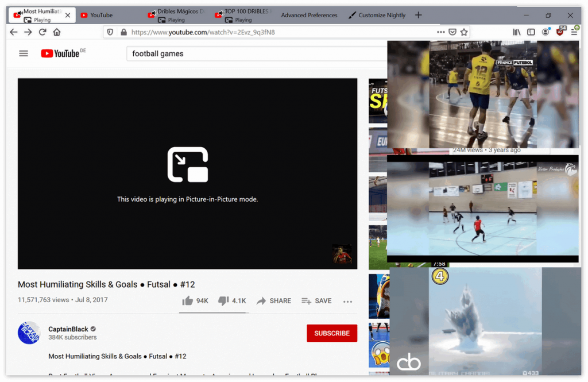Click the football games search field
The width and height of the screenshot is (588, 382).
coord(257,53)
